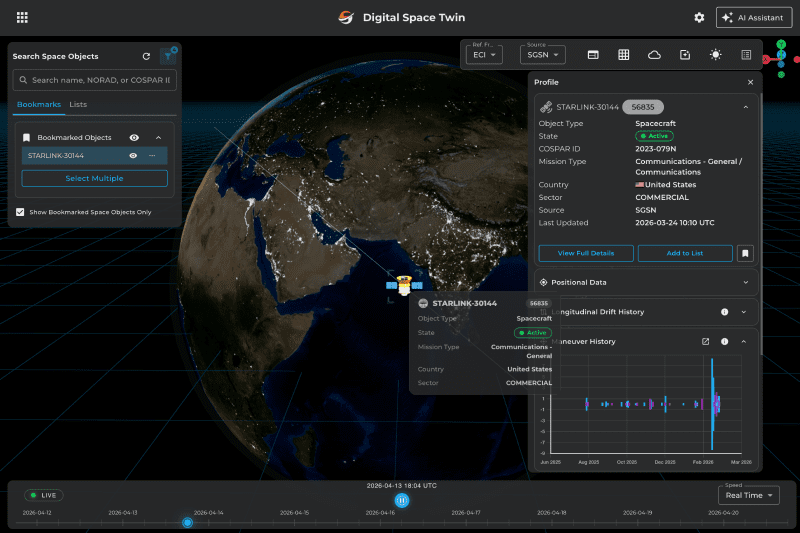The height and width of the screenshot is (533, 800).
Task: Open the Ref. Frame ECI dropdown
Action: 484,55
